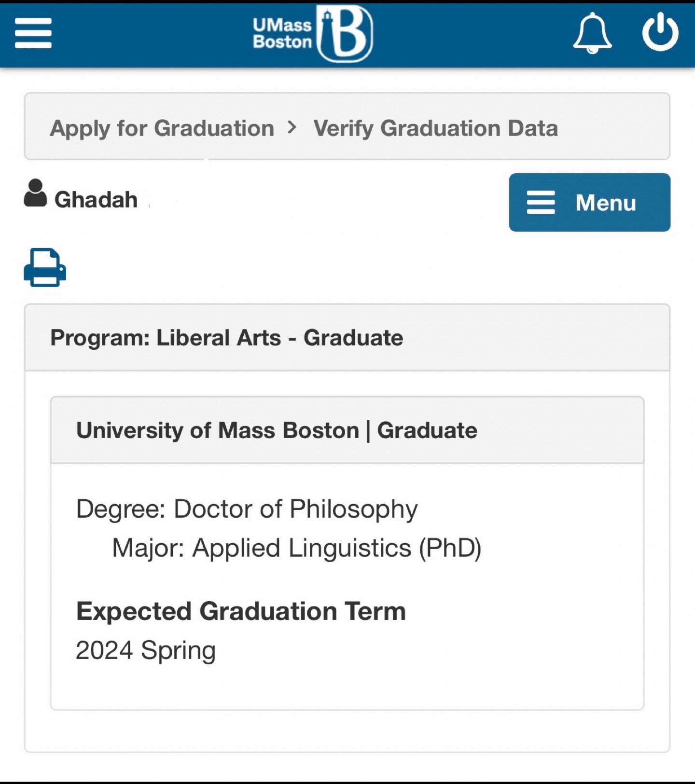Click the UMass Boston header text
The height and width of the screenshot is (784, 695).
click(x=282, y=33)
